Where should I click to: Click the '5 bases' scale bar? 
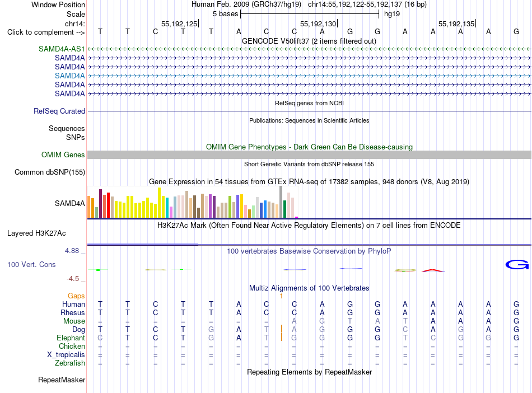(310, 14)
